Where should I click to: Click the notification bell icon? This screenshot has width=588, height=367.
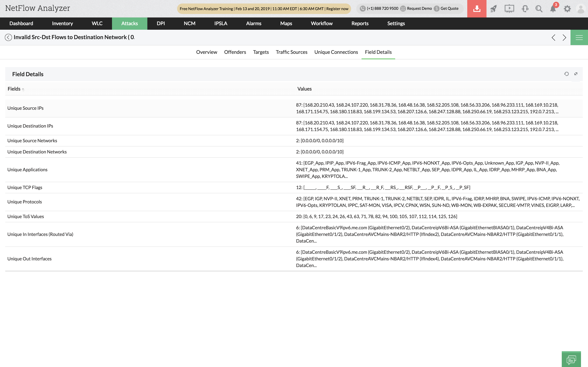tap(553, 8)
